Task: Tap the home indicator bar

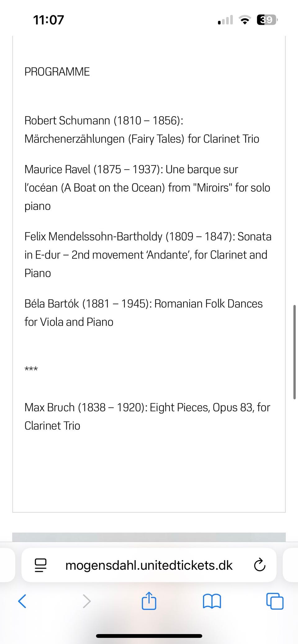Action: [x=149, y=636]
